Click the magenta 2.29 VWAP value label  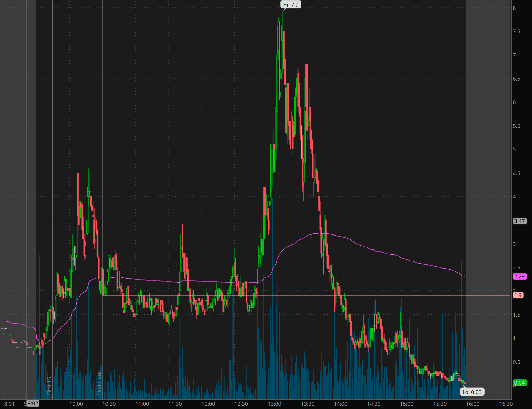tap(519, 276)
